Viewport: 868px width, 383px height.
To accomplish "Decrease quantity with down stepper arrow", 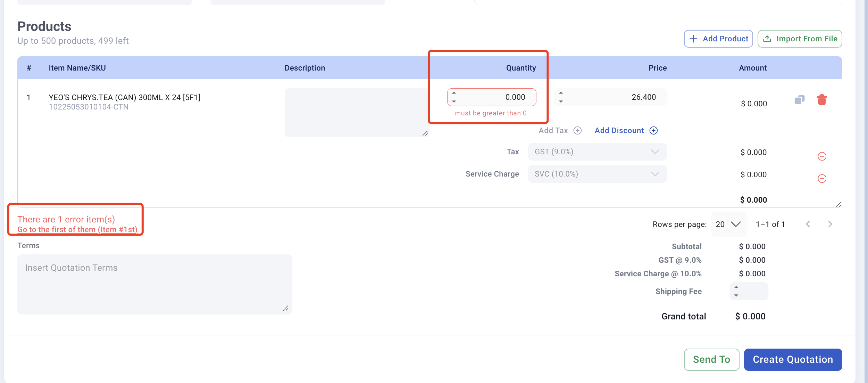I will 454,101.
